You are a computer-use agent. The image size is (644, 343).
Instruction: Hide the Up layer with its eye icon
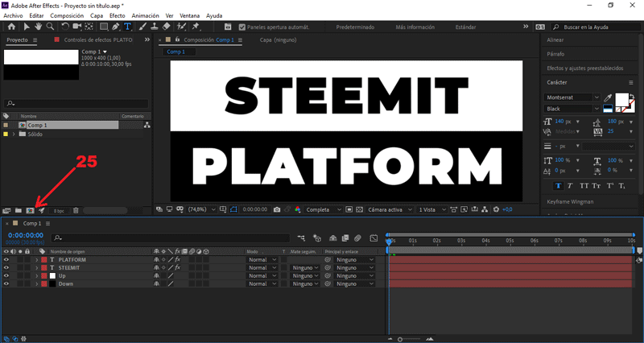tap(6, 275)
